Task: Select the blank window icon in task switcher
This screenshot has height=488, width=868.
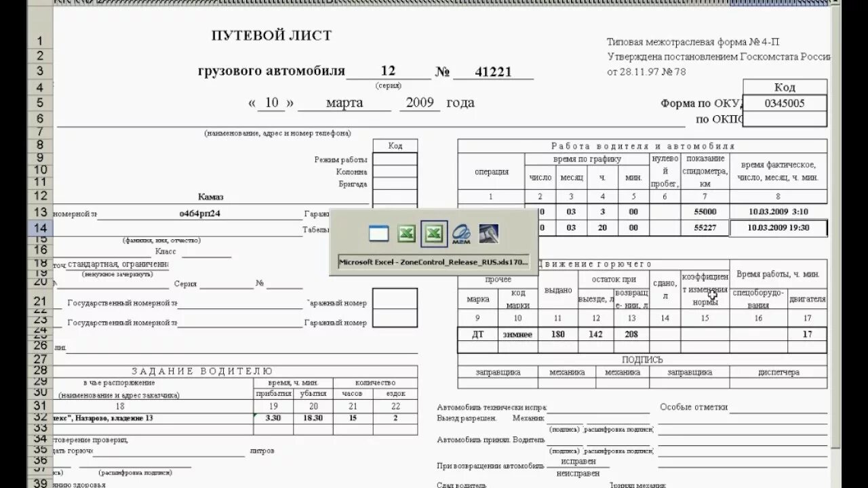Action: (378, 234)
